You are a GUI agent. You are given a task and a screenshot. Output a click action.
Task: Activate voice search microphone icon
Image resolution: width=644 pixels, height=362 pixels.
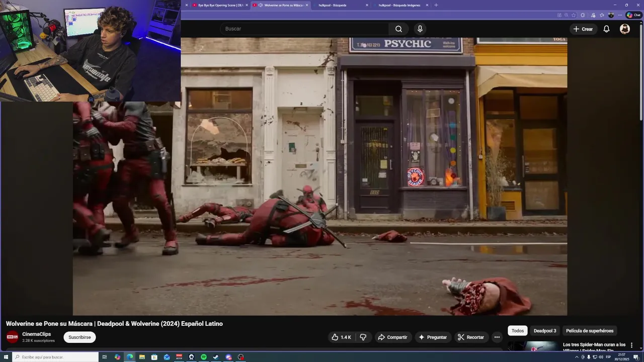[x=420, y=29]
